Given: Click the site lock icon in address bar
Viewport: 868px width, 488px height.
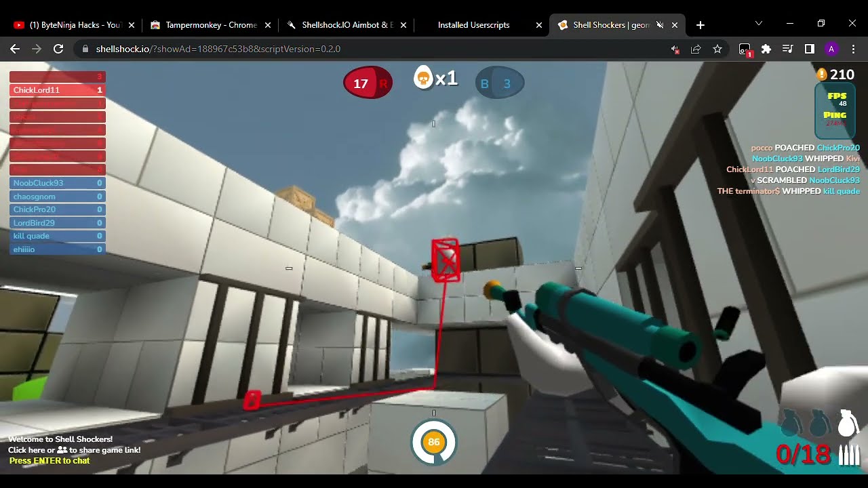Looking at the screenshot, I should tap(85, 49).
